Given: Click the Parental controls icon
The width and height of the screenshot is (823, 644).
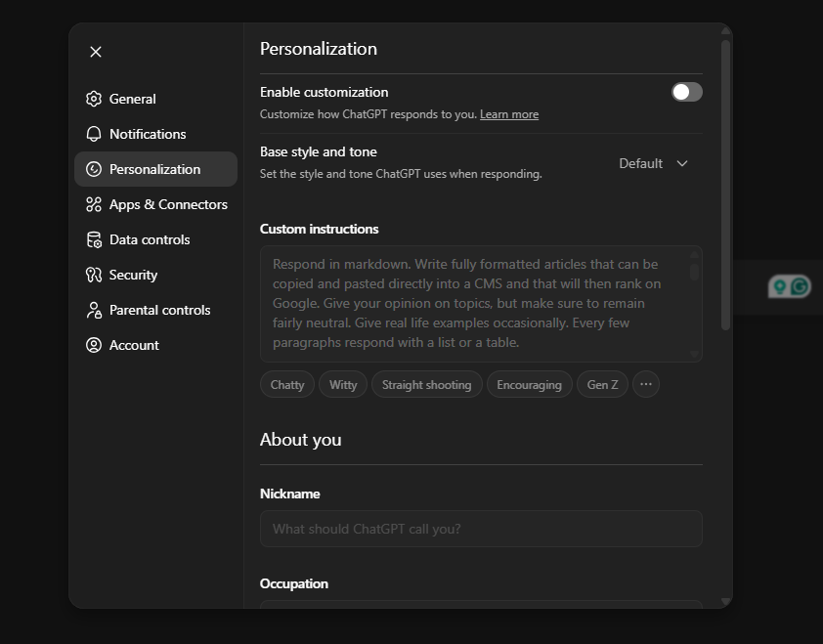Looking at the screenshot, I should pos(93,310).
